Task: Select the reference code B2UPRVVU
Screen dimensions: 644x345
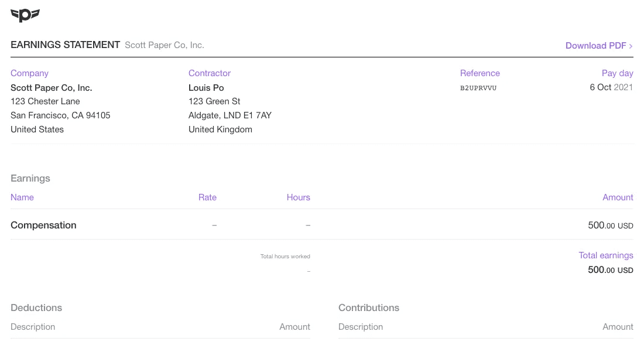Action: [478, 88]
